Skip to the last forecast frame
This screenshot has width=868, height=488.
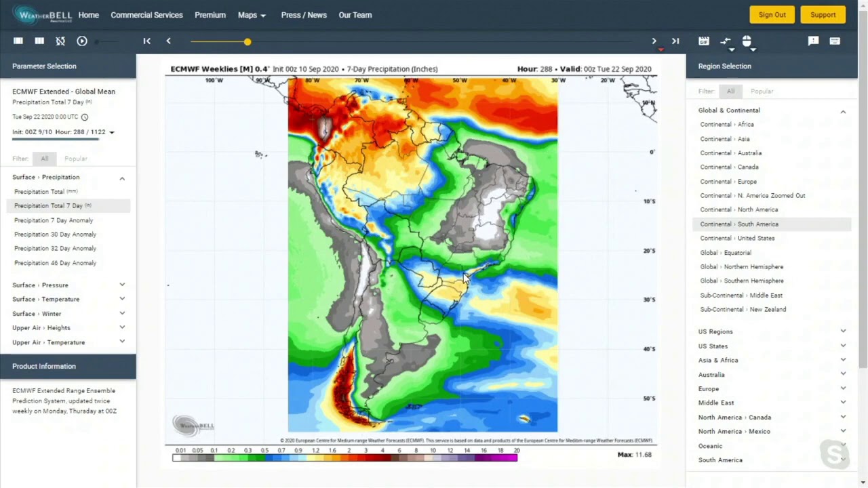click(x=675, y=41)
